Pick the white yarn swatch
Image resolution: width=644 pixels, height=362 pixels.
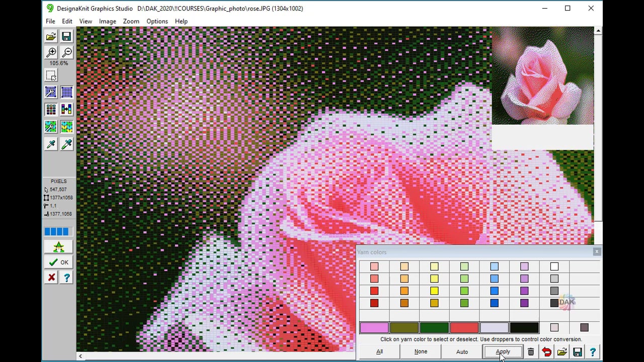tap(554, 266)
